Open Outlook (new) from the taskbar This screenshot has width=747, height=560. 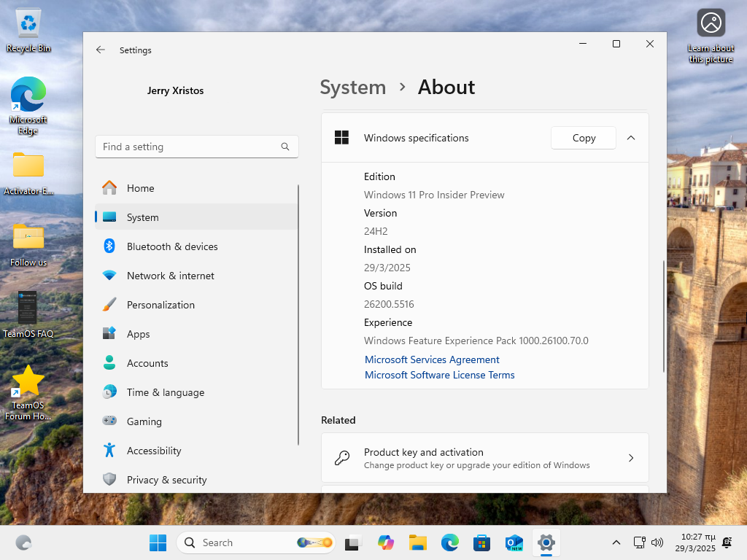click(x=514, y=542)
